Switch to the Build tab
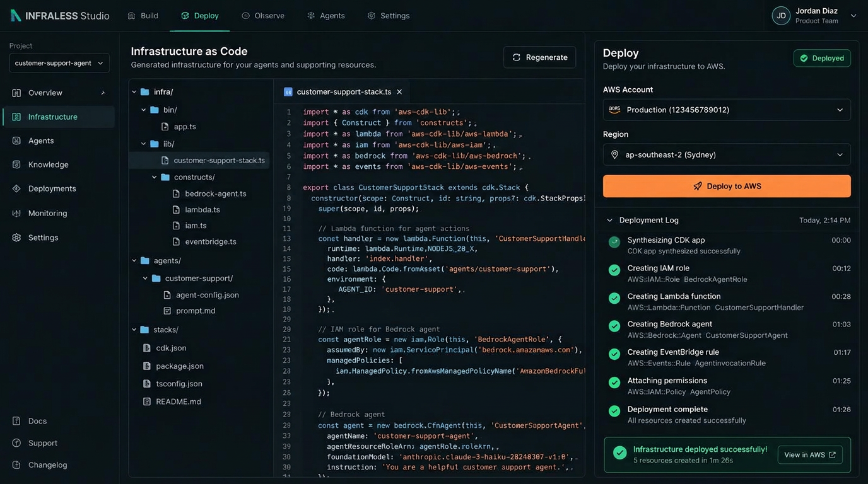Viewport: 868px width, 484px height. (x=143, y=16)
